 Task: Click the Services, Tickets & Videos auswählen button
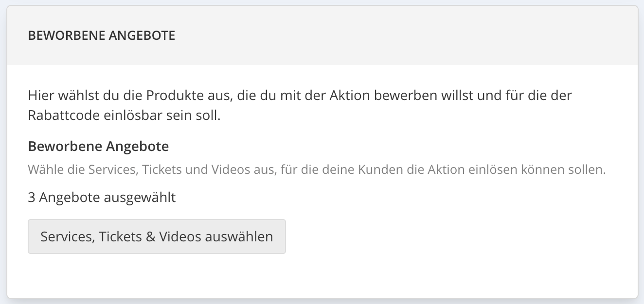[157, 236]
